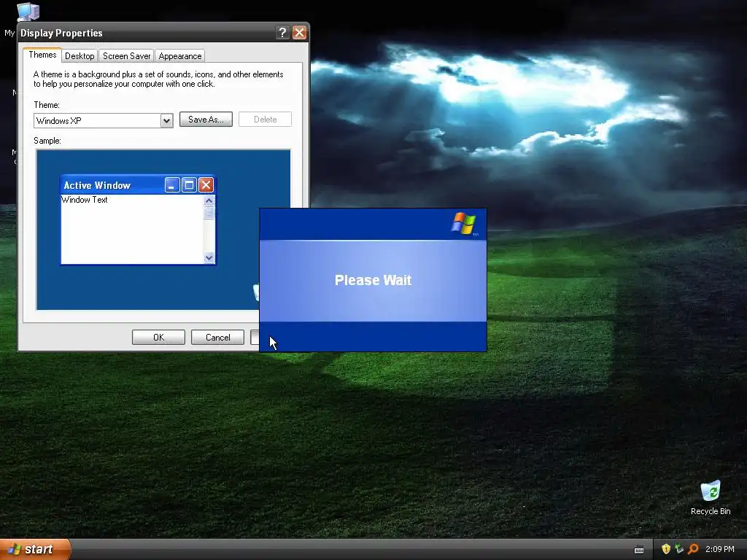Click the security shield tray icon
This screenshot has height=560, width=747.
(666, 549)
